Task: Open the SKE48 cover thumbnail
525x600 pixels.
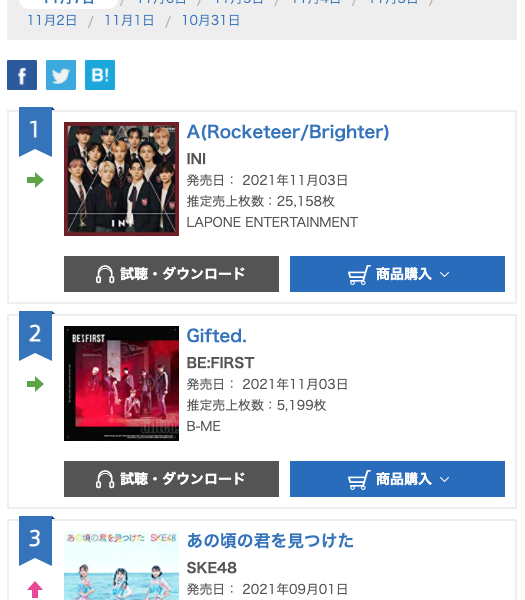Action: point(121,566)
